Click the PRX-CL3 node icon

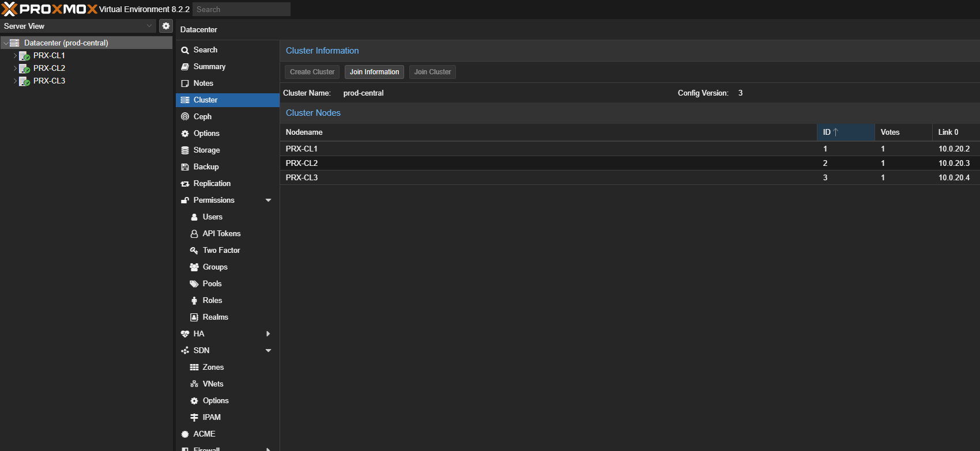(x=24, y=81)
